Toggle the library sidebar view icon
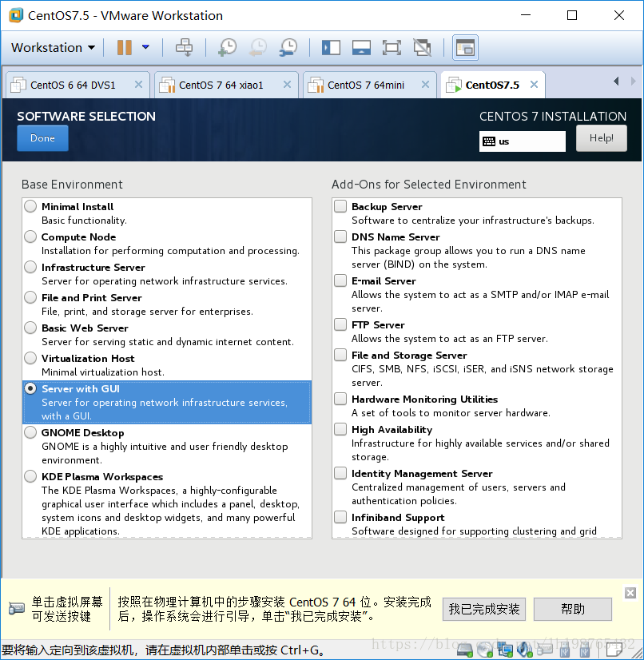 331,48
